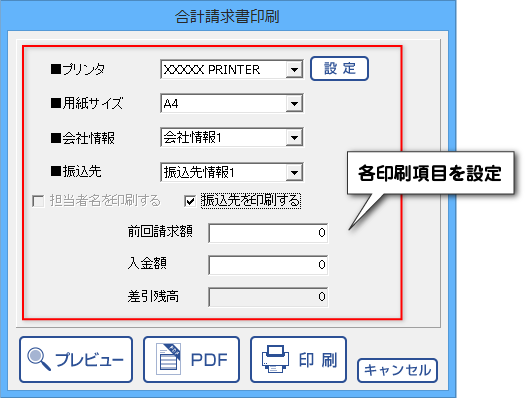Click the プレビュー text label on button
525x398 pixels.
point(89,360)
